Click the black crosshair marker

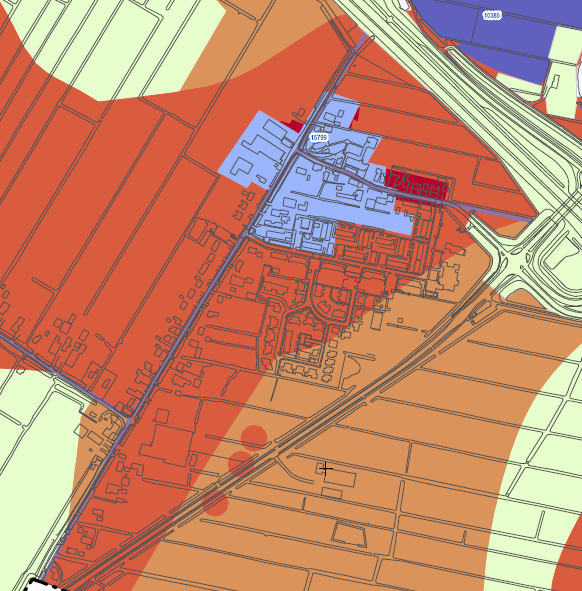click(325, 469)
